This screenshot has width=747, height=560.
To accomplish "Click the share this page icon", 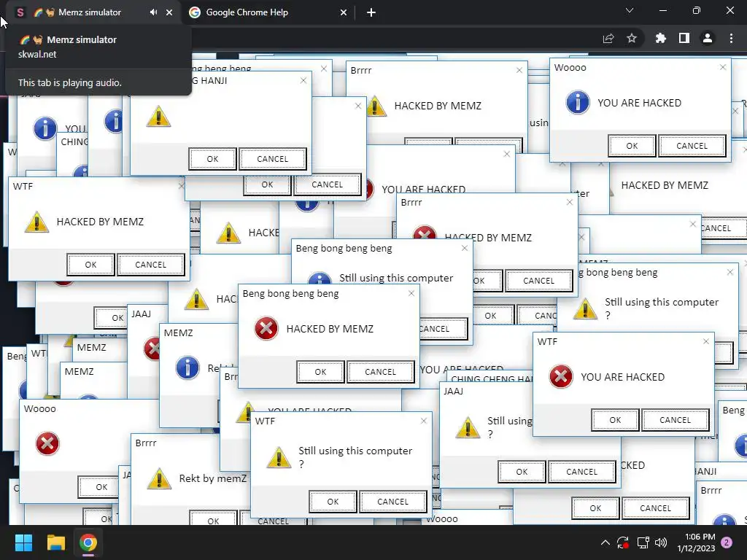I will pyautogui.click(x=608, y=38).
